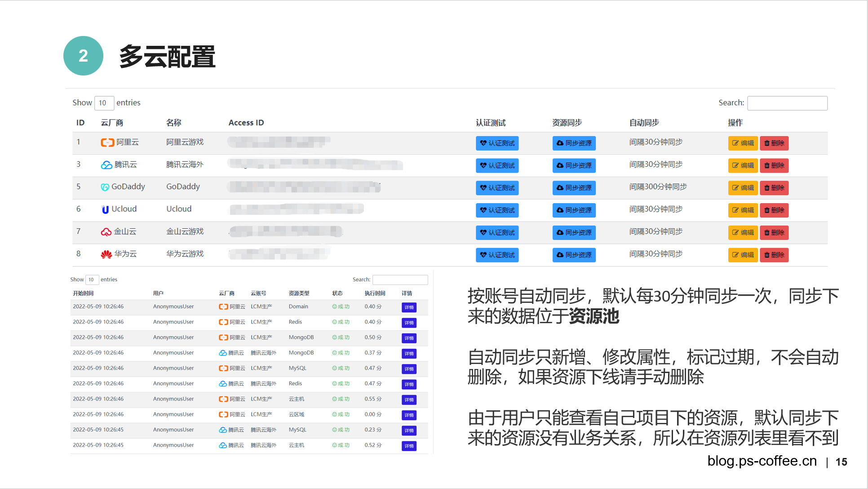Run 认证测试 for 腾讯云海外 account
The image size is (868, 489).
[497, 165]
